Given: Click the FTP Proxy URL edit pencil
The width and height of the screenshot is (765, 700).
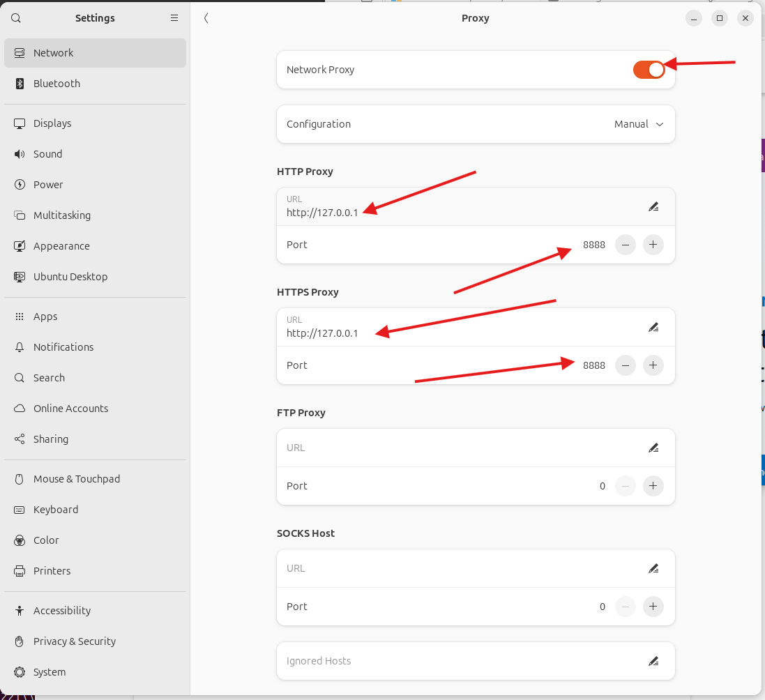Looking at the screenshot, I should (653, 448).
